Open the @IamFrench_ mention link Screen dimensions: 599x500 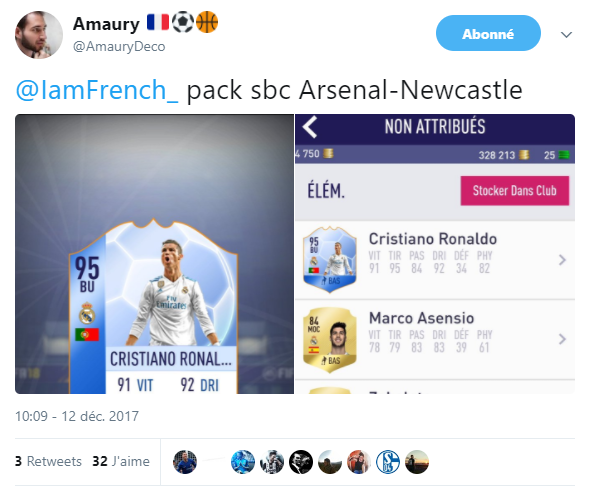pyautogui.click(x=97, y=90)
